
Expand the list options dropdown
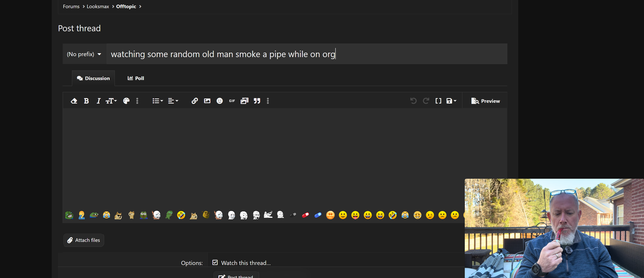tap(157, 101)
